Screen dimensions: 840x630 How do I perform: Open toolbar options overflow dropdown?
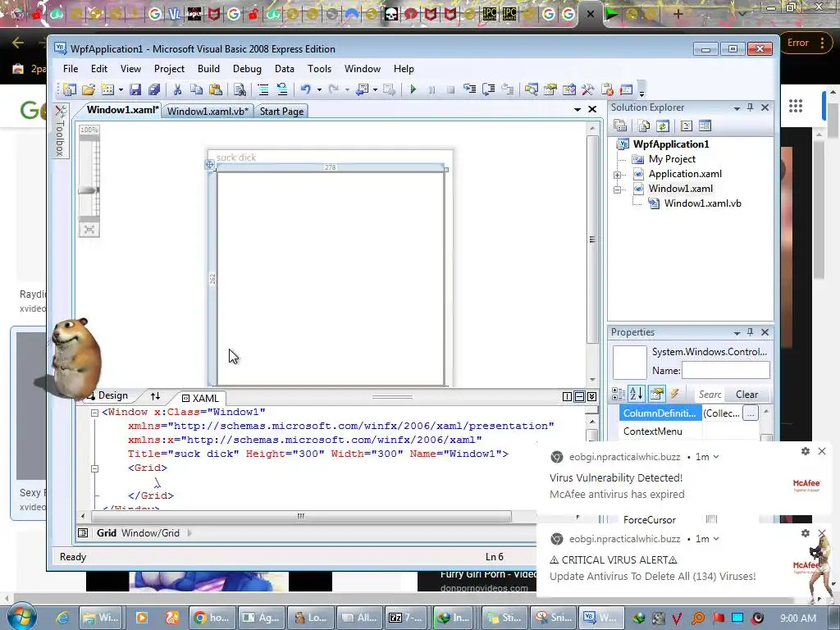[x=641, y=94]
